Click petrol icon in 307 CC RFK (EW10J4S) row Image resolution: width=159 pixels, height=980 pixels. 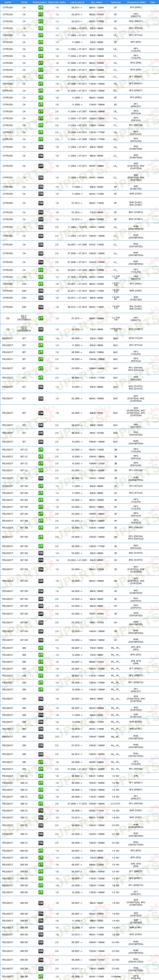coord(41,463)
